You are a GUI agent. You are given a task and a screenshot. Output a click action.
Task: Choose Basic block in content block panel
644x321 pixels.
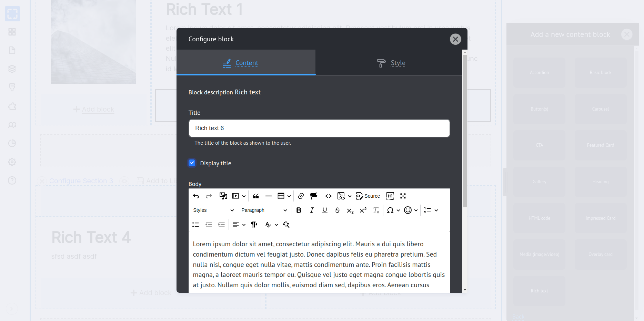tap(601, 73)
